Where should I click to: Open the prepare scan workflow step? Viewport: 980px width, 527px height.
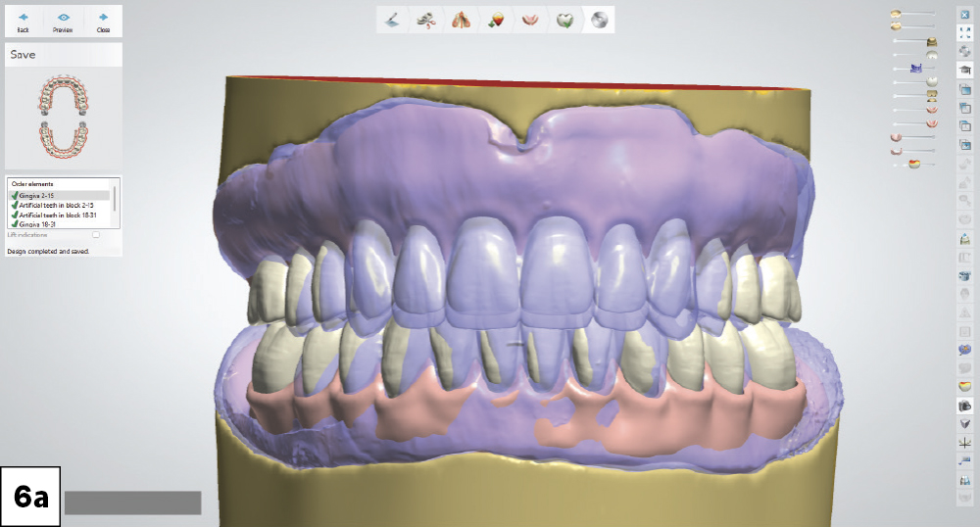(x=393, y=20)
